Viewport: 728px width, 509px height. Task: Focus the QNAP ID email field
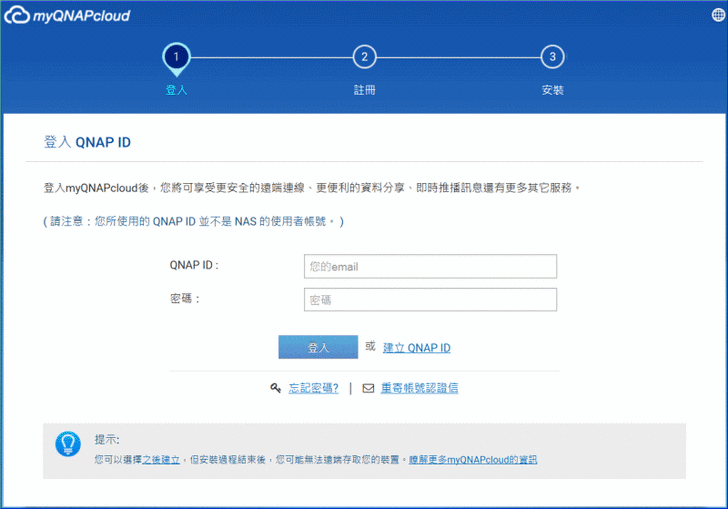coord(430,267)
